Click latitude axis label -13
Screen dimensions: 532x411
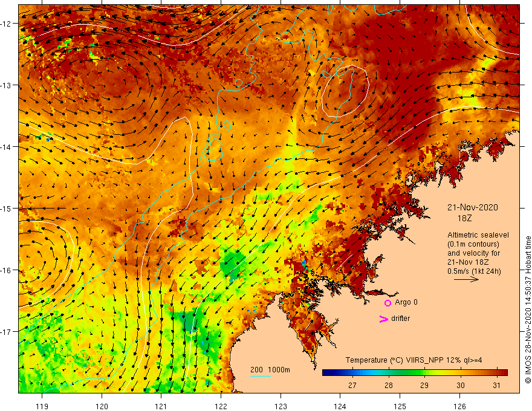click(x=6, y=85)
